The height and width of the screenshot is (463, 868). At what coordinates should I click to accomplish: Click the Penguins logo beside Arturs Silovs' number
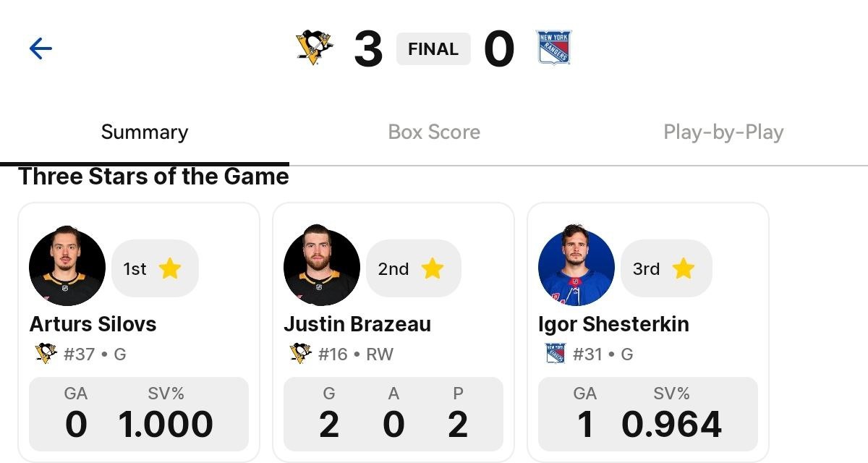click(46, 354)
